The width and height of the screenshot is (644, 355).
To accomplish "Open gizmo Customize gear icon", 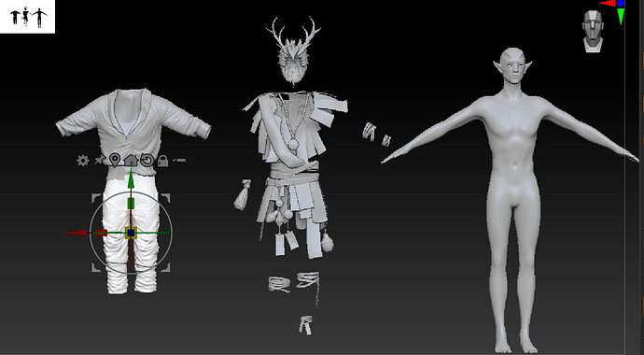I will point(82,161).
